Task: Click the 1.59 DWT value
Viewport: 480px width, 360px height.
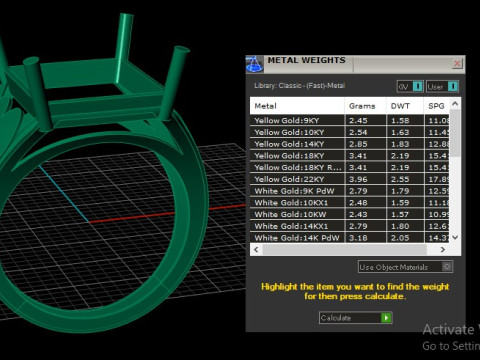Action: [x=400, y=203]
